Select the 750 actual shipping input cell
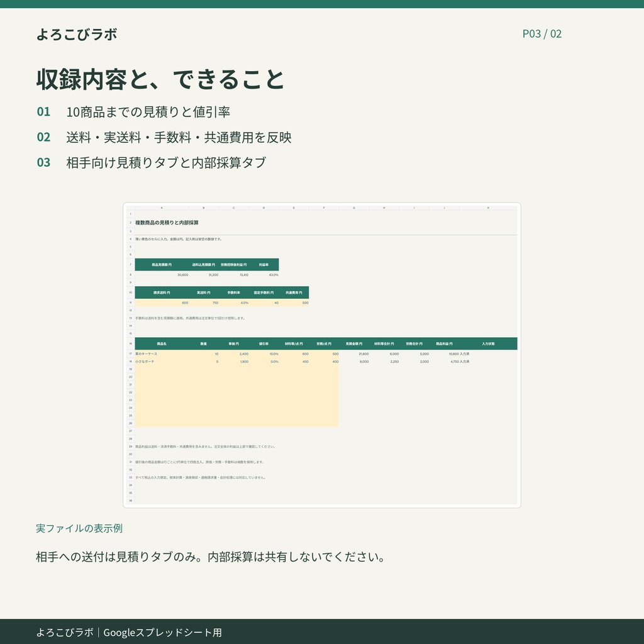The width and height of the screenshot is (644, 644). 204,303
